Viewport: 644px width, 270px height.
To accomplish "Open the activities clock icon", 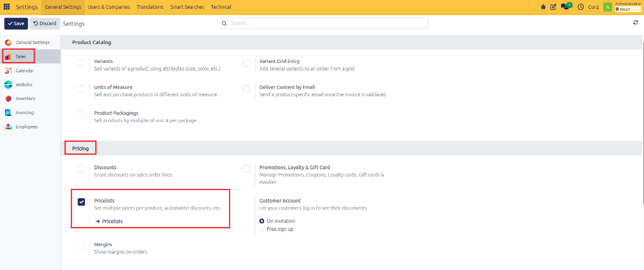I will (x=580, y=7).
